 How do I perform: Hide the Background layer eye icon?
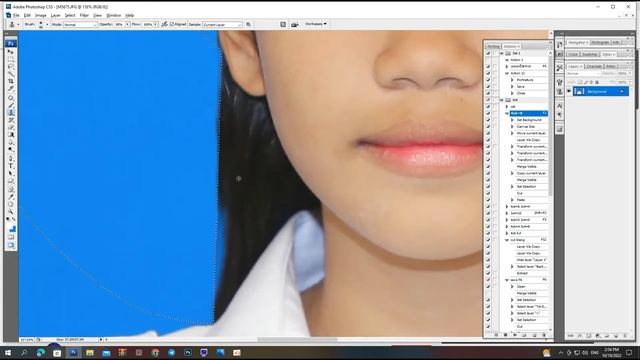tap(569, 91)
